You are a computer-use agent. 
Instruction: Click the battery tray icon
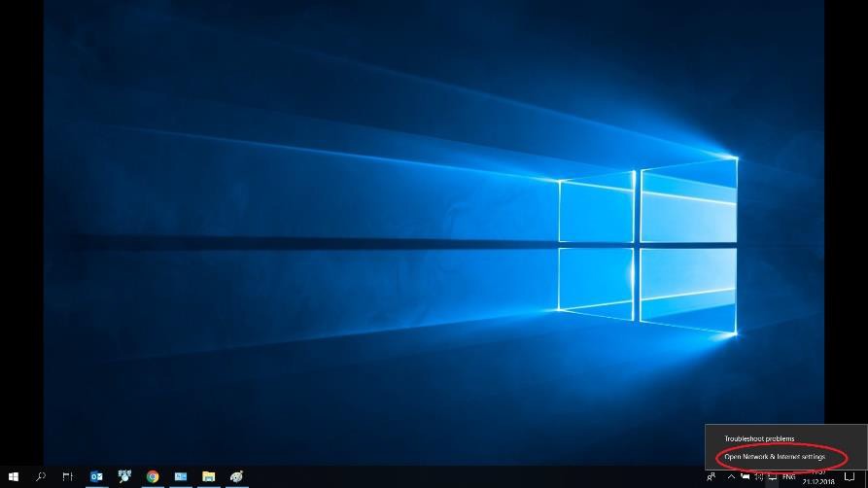[x=746, y=477]
